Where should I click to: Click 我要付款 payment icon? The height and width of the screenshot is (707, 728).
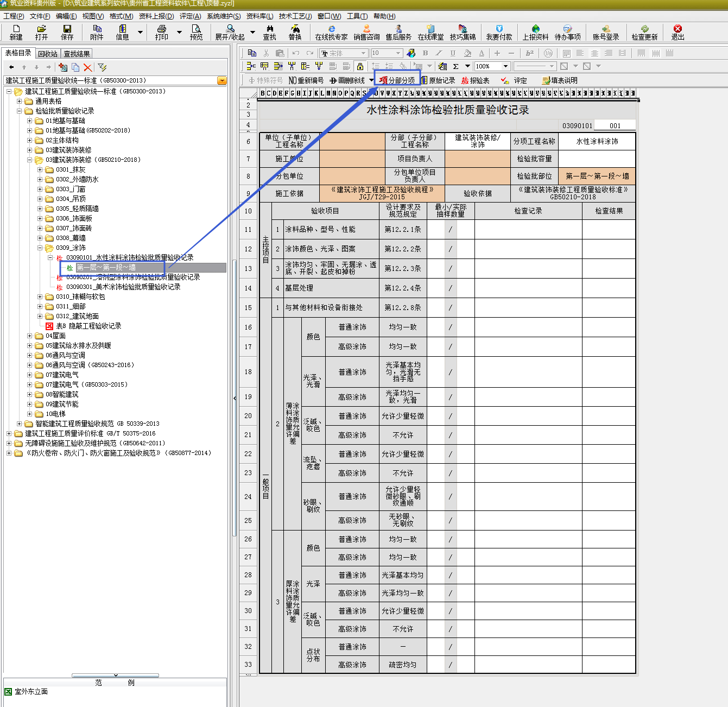click(499, 32)
